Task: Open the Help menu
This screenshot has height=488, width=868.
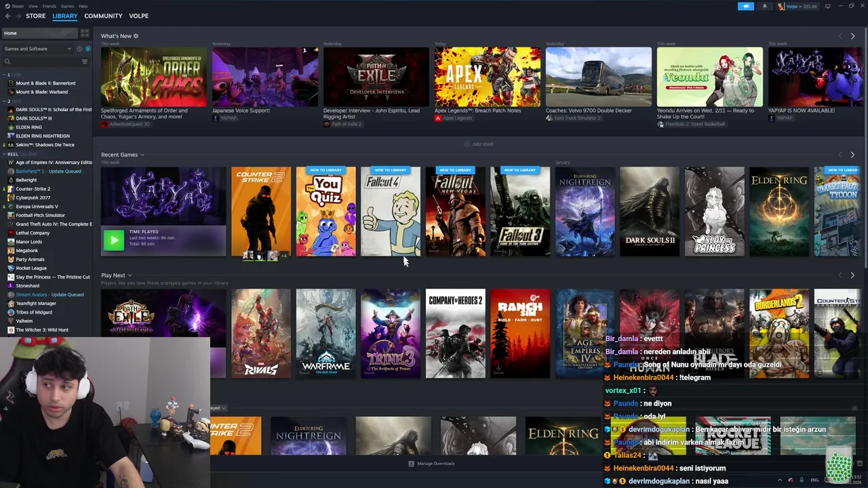Action: pyautogui.click(x=83, y=6)
